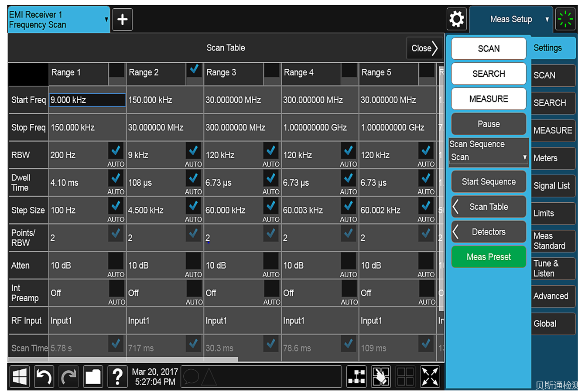Click the Start Sequence button
The width and height of the screenshot is (585, 392).
pyautogui.click(x=488, y=182)
